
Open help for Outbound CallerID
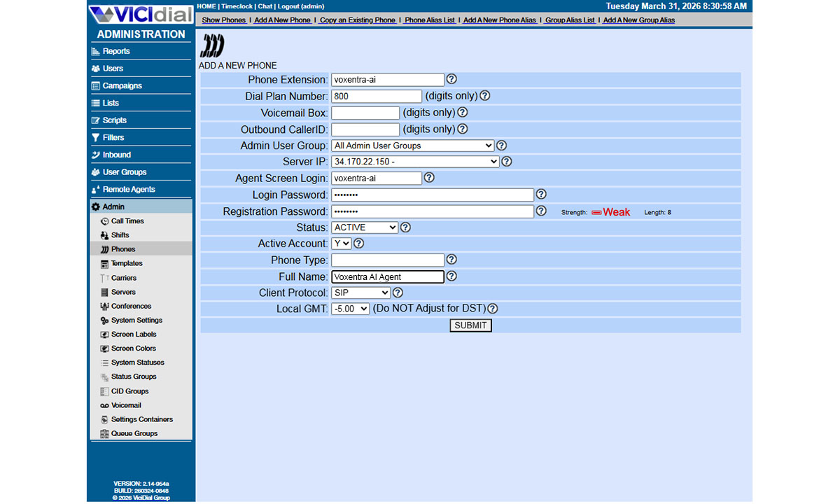[462, 129]
